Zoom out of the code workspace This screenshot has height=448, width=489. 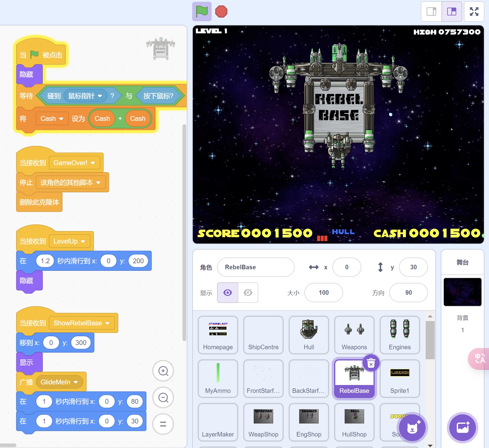click(x=163, y=397)
